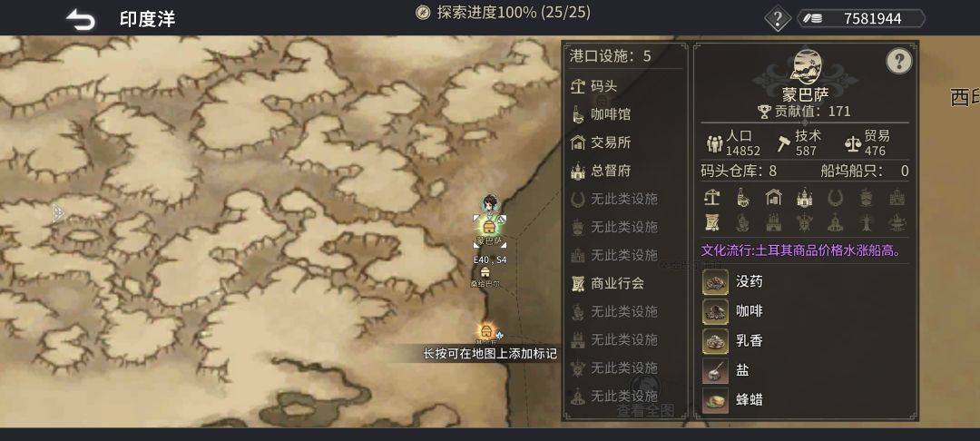
Task: Select the 蒙巴萨 port marker on map
Action: 490,226
